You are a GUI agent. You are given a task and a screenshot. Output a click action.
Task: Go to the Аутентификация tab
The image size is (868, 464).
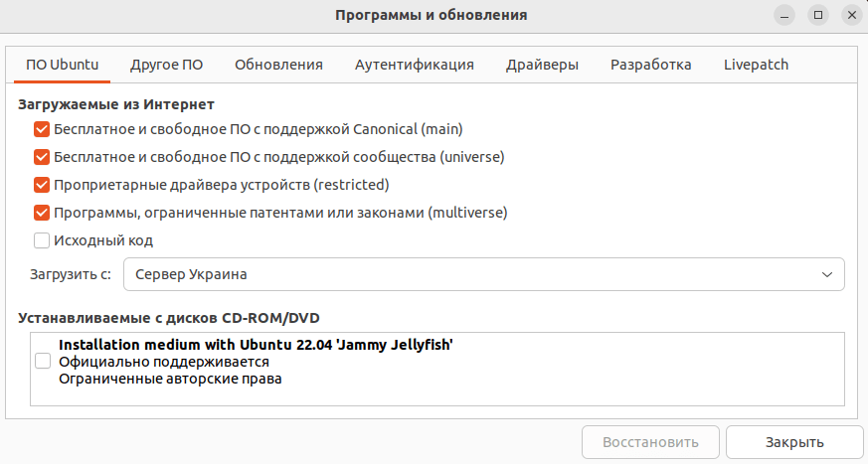coord(414,65)
